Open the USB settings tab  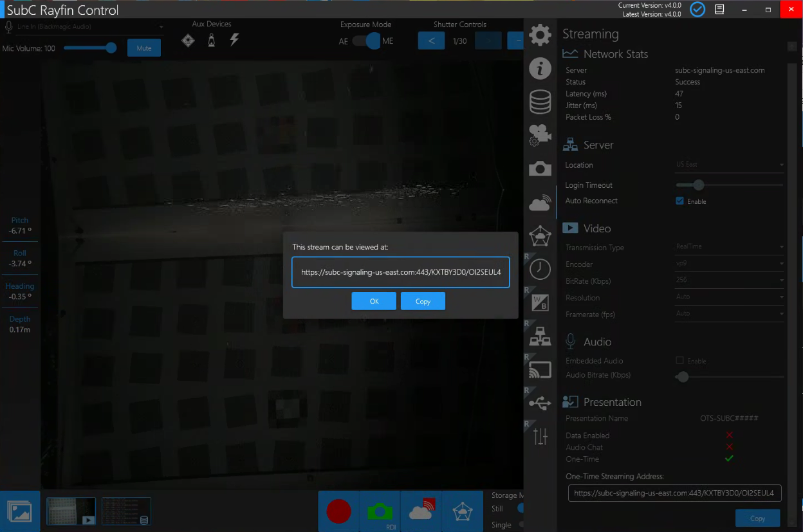coord(540,403)
